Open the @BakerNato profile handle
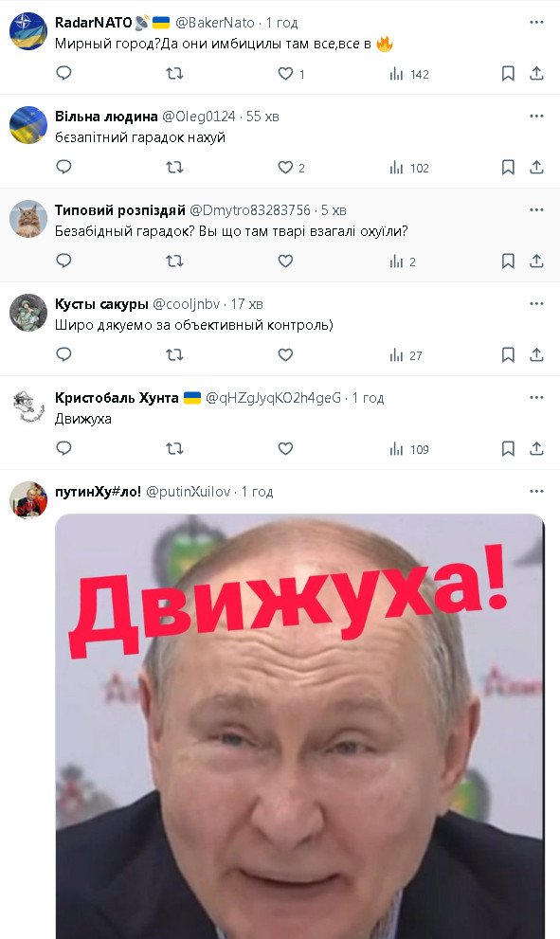Viewport: 560px width, 939px height. point(214,23)
